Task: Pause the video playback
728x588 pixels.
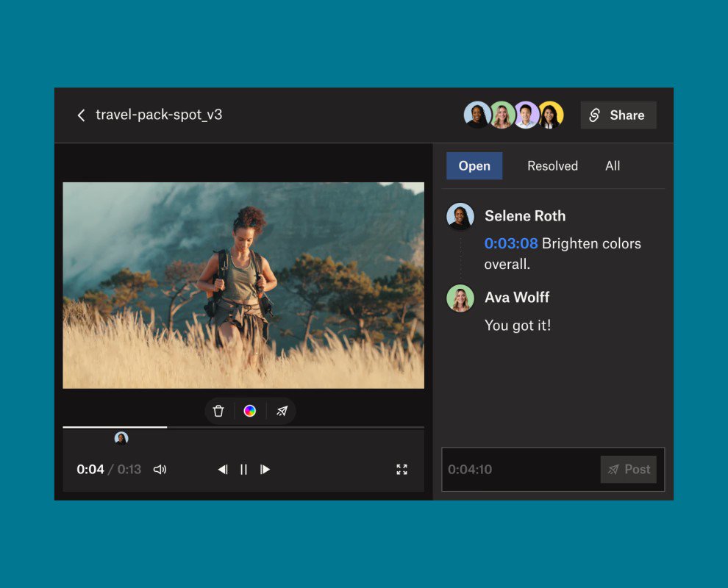Action: click(243, 469)
